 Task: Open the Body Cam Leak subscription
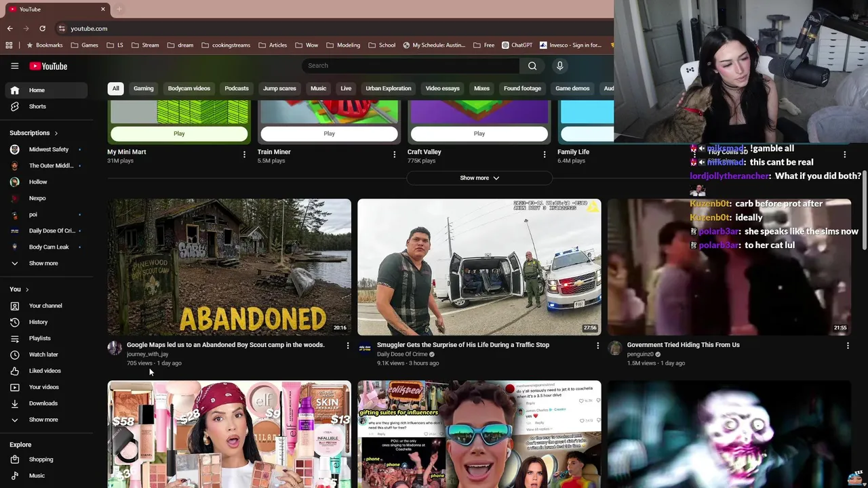click(46, 247)
